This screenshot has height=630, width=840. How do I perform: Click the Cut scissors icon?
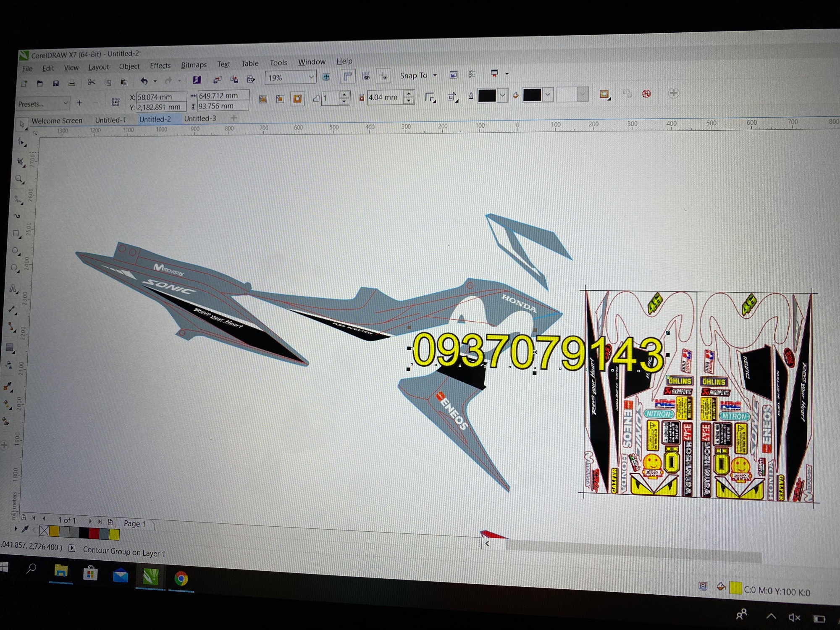(x=91, y=82)
